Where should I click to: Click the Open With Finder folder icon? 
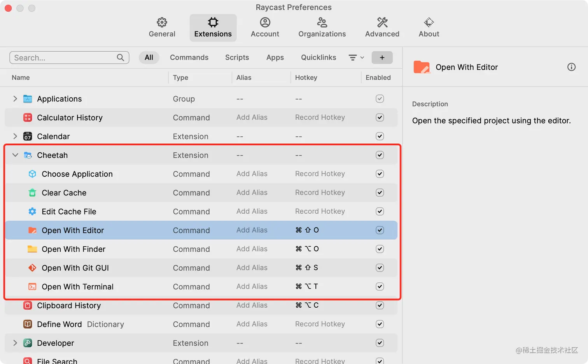(x=32, y=249)
